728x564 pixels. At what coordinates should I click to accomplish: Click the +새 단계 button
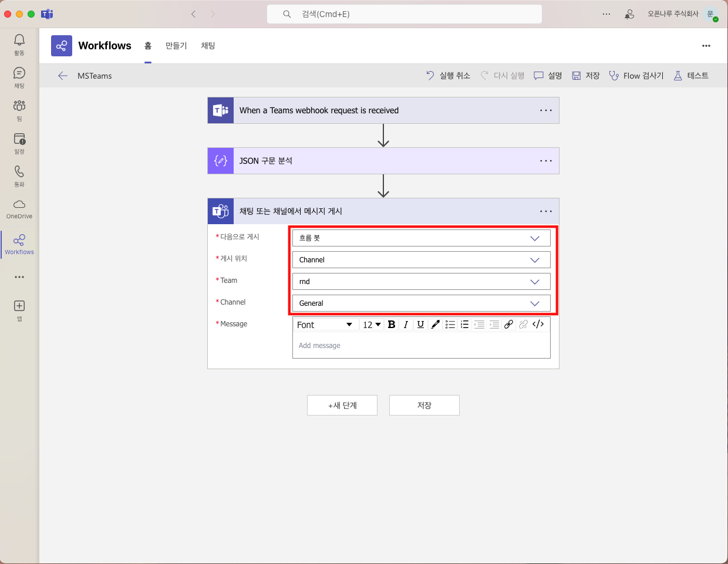coord(342,406)
